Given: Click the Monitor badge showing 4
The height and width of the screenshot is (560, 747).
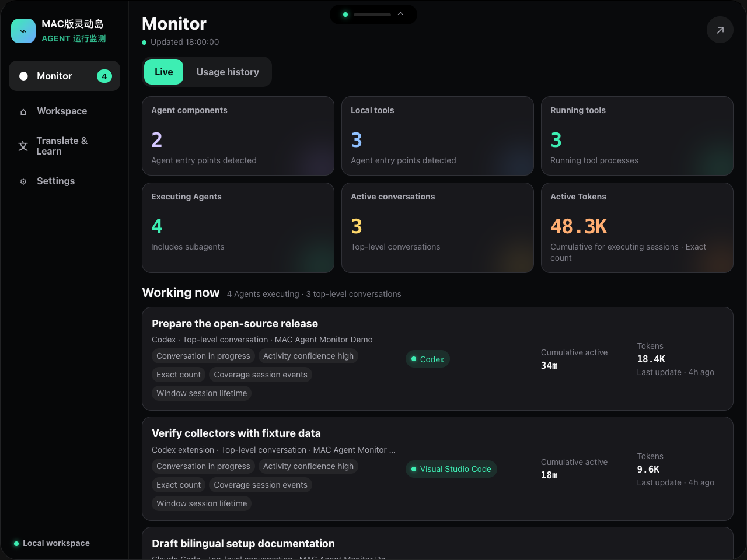Looking at the screenshot, I should (x=104, y=76).
